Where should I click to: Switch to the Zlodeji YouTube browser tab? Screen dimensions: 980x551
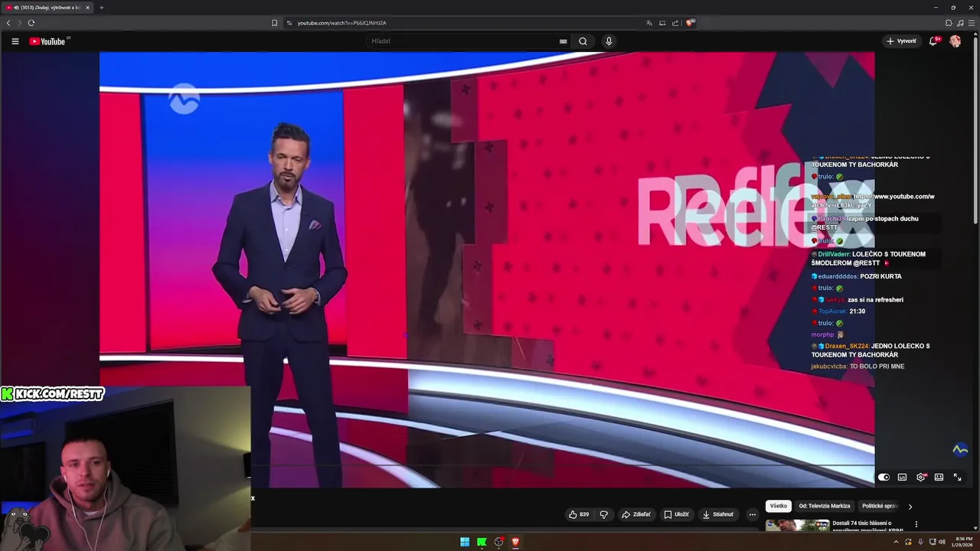(47, 8)
